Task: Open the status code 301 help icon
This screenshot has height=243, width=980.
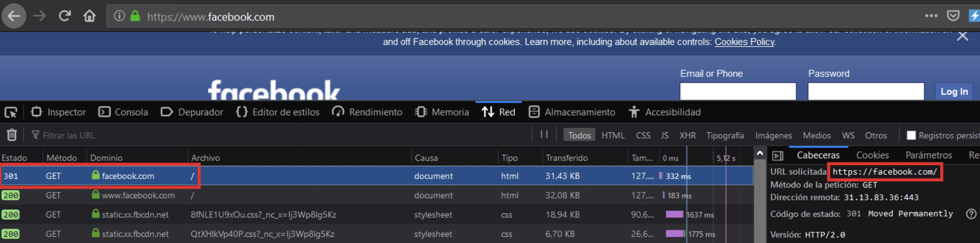Action: [x=971, y=214]
